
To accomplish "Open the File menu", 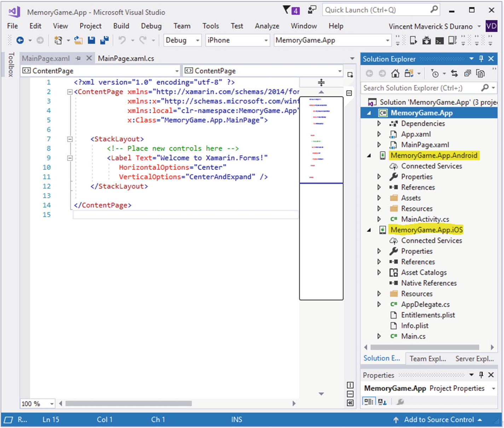I will [12, 26].
